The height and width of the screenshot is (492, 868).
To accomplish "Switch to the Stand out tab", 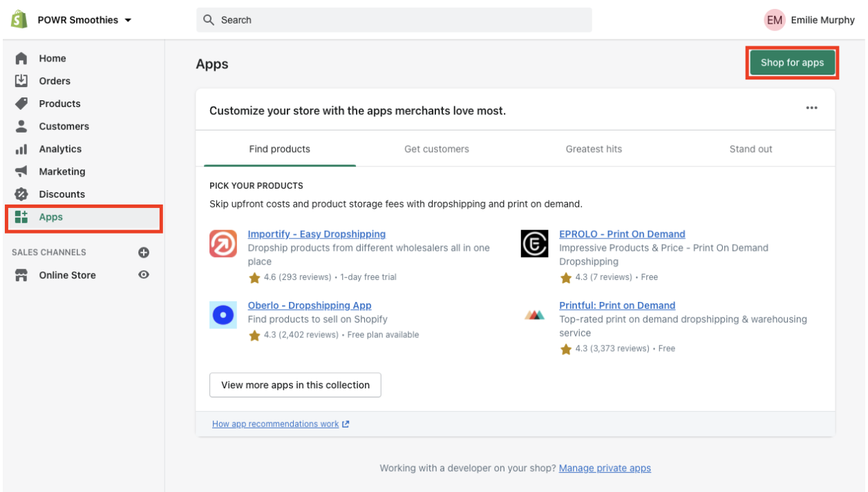I will click(751, 149).
